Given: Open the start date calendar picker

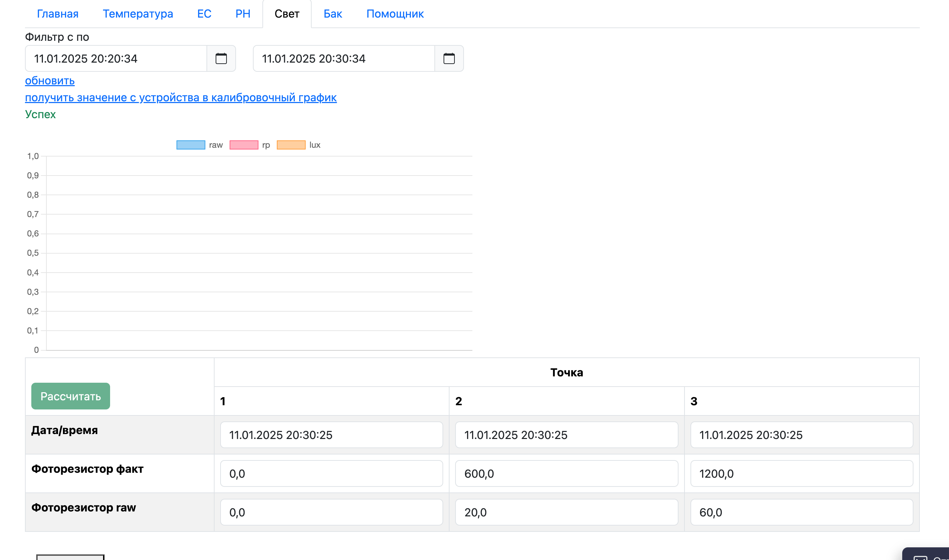Looking at the screenshot, I should (x=221, y=58).
